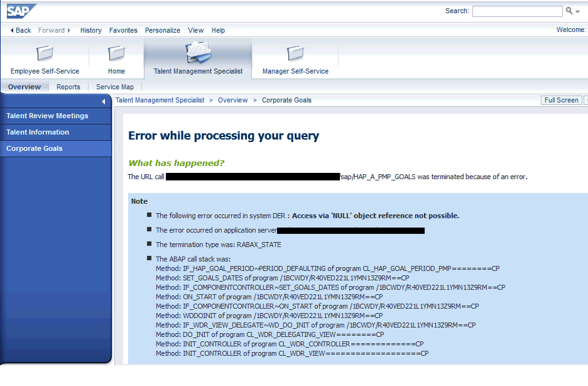Open the View menu
This screenshot has height=386, width=588.
tap(196, 30)
